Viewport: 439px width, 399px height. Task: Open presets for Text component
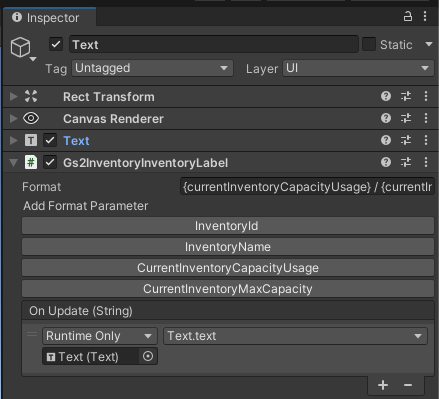(x=406, y=140)
